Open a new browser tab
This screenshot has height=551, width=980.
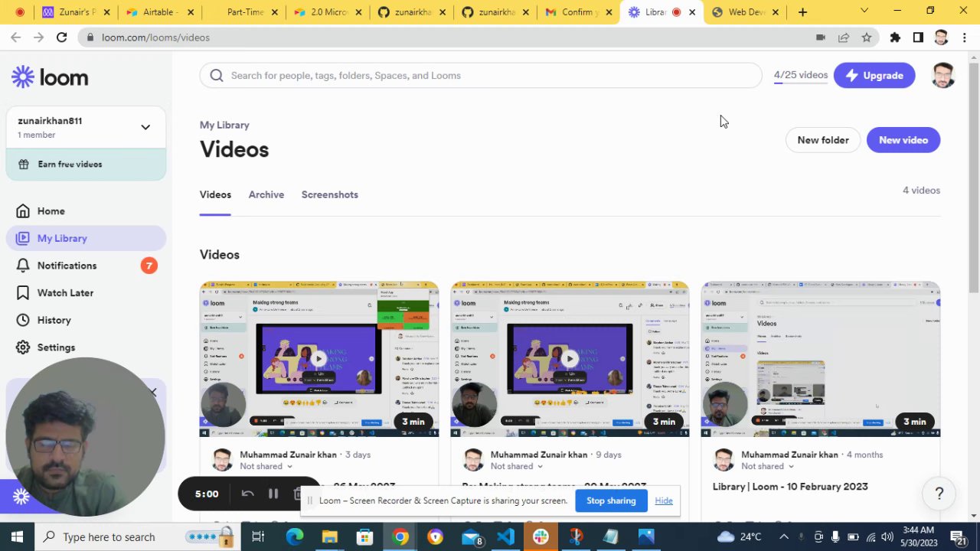802,12
